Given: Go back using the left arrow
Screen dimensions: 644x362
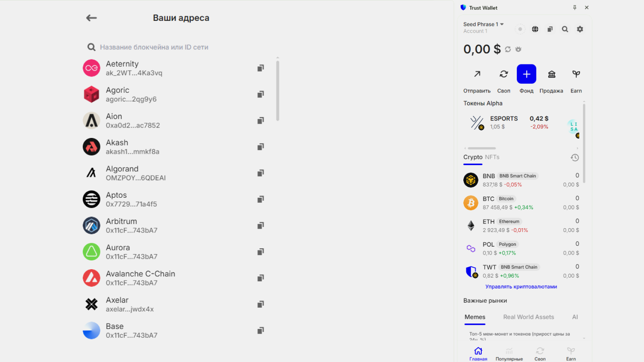Looking at the screenshot, I should point(92,18).
